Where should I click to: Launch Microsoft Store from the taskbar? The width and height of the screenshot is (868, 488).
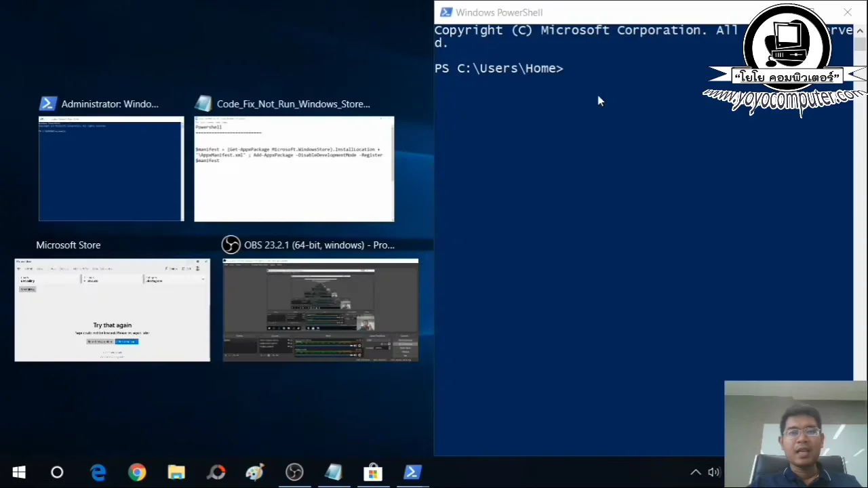[373, 472]
